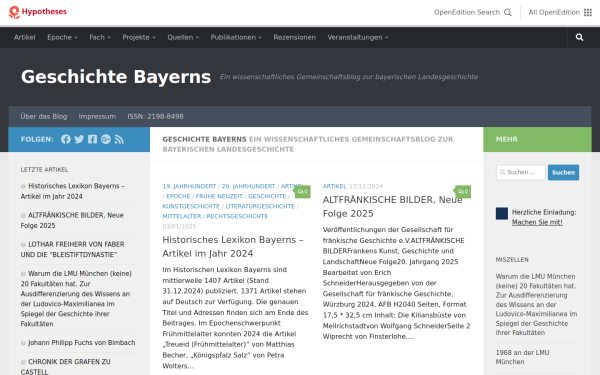This screenshot has height=375, width=600.
Task: Expand the Veranstaltungen dropdown menu
Action: tap(358, 37)
